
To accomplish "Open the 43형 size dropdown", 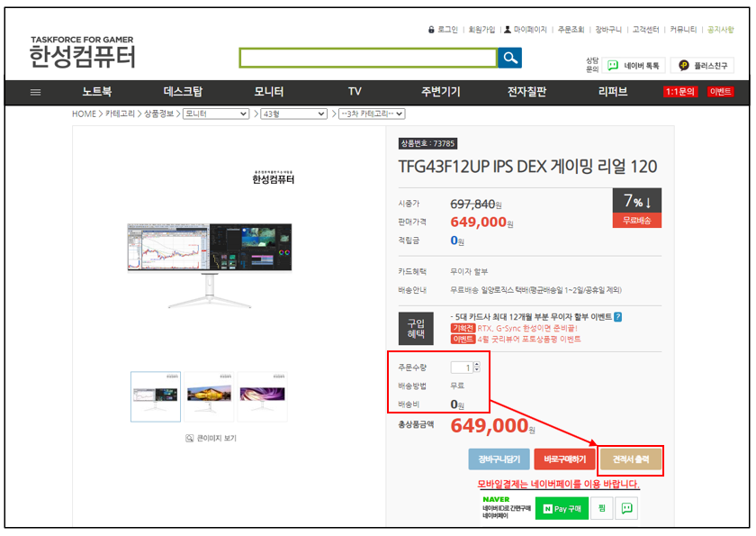I will 292,114.
